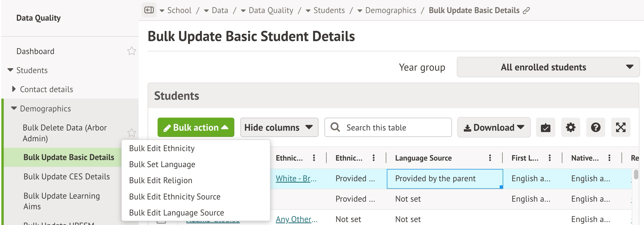Image resolution: width=644 pixels, height=225 pixels.
Task: Select Bulk Edit Language Source option
Action: point(176,213)
